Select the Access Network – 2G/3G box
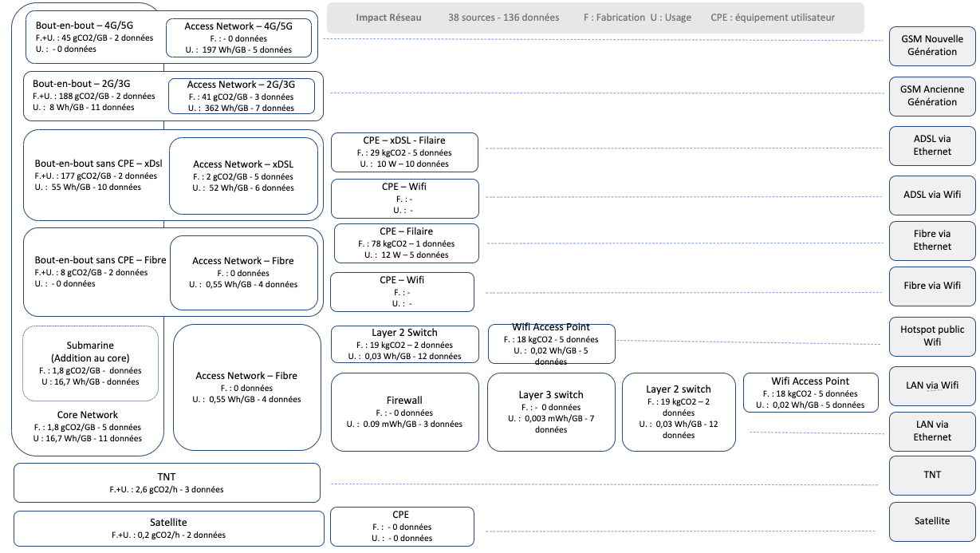Viewport: 980px width, 553px height. [x=241, y=96]
